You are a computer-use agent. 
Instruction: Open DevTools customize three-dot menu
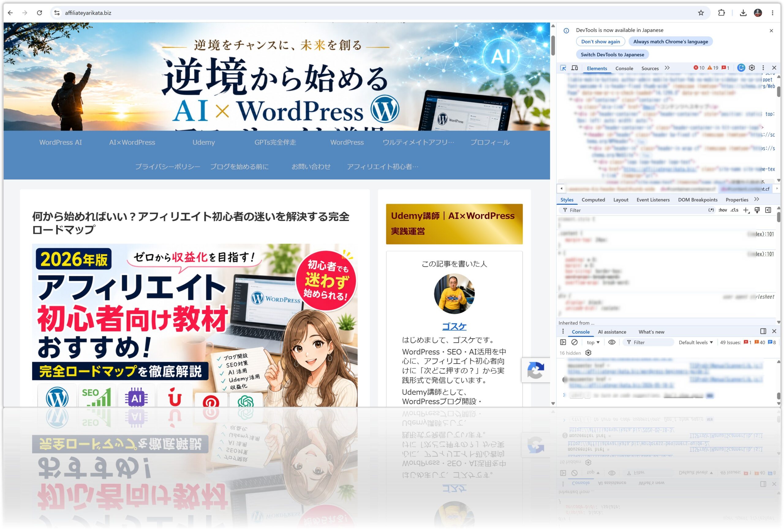coord(763,68)
